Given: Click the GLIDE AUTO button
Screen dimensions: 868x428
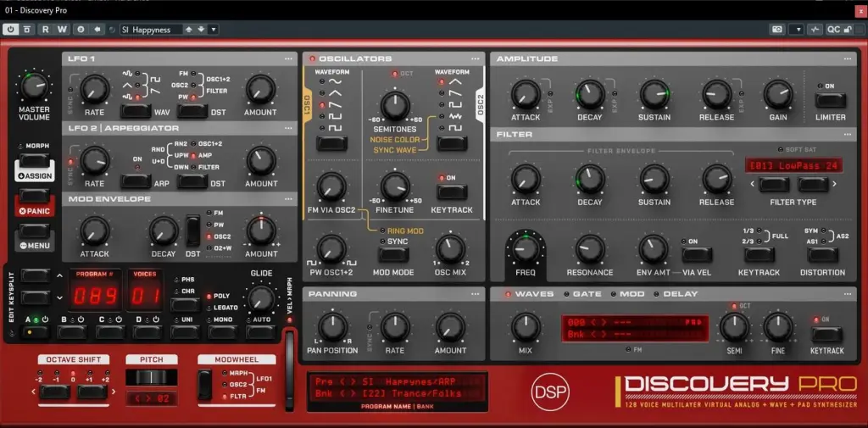Looking at the screenshot, I should [260, 332].
